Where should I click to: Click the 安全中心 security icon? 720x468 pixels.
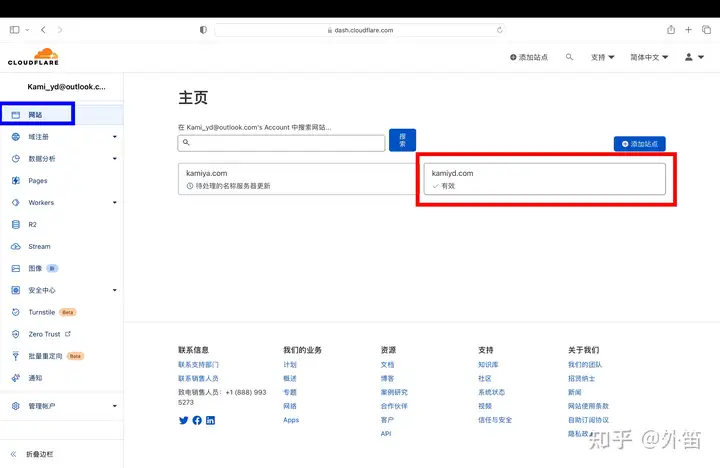pos(16,290)
